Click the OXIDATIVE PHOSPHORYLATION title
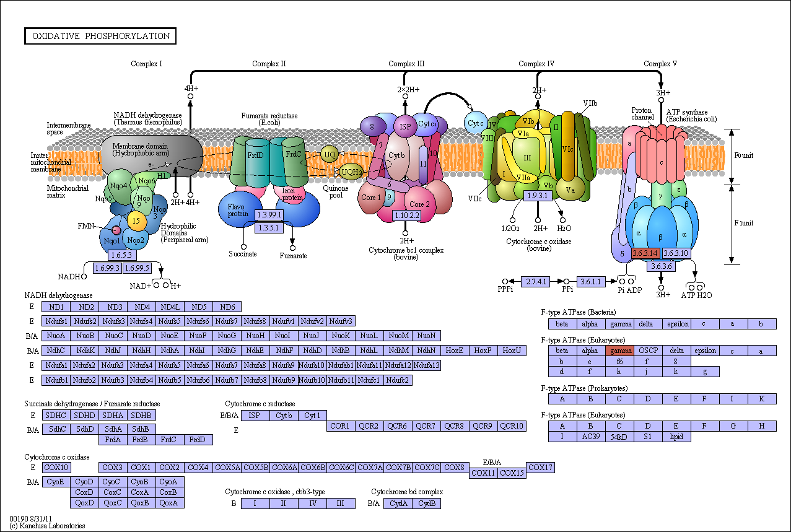The width and height of the screenshot is (791, 532). click(100, 36)
